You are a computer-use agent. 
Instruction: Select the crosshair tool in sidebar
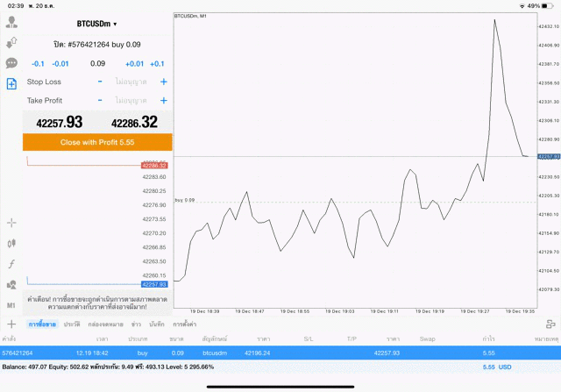click(x=11, y=223)
